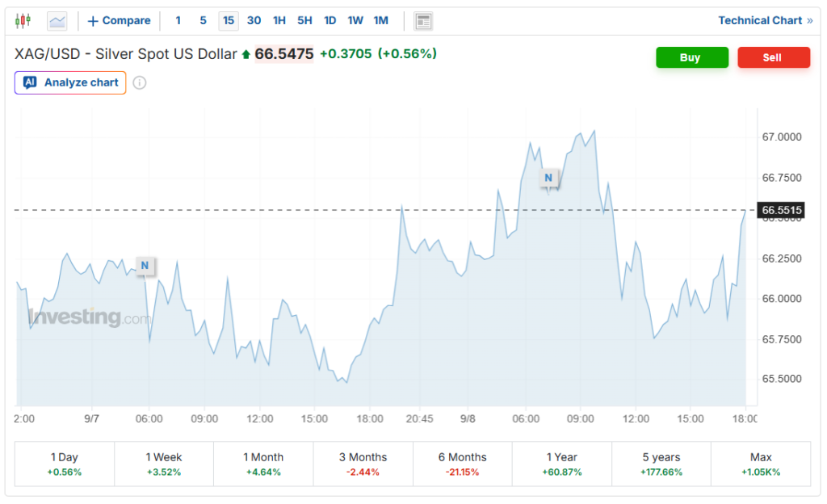Show the Max range performance

[x=761, y=464]
